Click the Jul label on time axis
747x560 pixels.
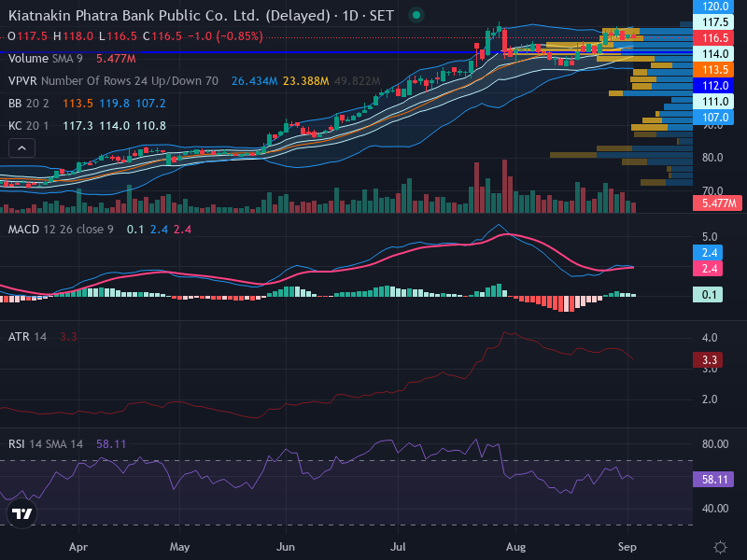(x=398, y=547)
